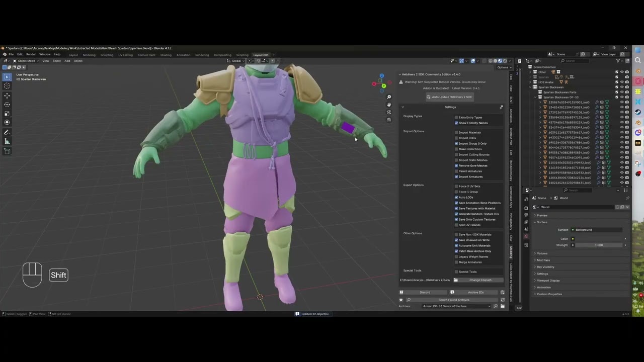The width and height of the screenshot is (644, 362).
Task: Enable the Extra Entry Types checkbox
Action: 456,117
